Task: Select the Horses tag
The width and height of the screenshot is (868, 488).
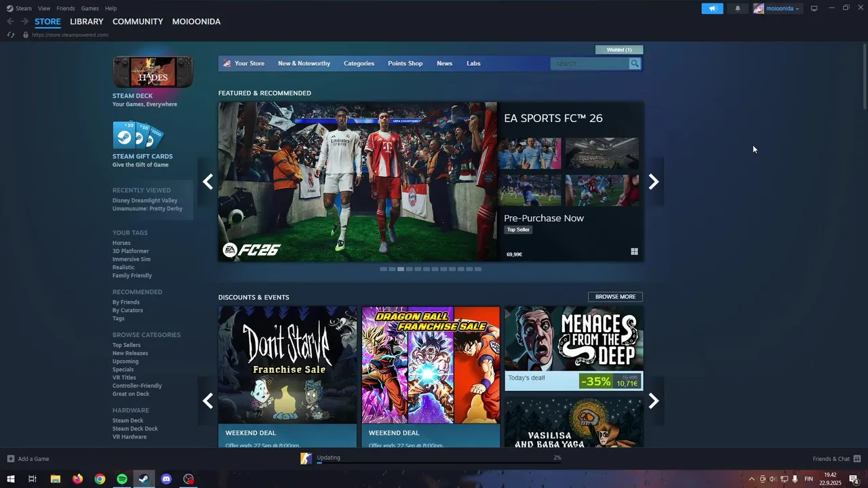Action: coord(121,243)
